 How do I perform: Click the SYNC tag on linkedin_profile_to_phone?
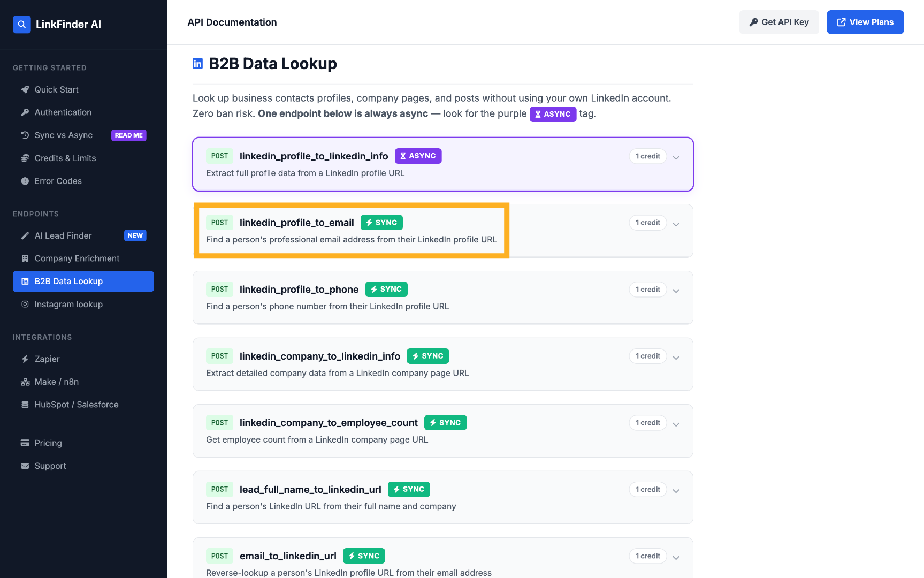click(x=386, y=290)
